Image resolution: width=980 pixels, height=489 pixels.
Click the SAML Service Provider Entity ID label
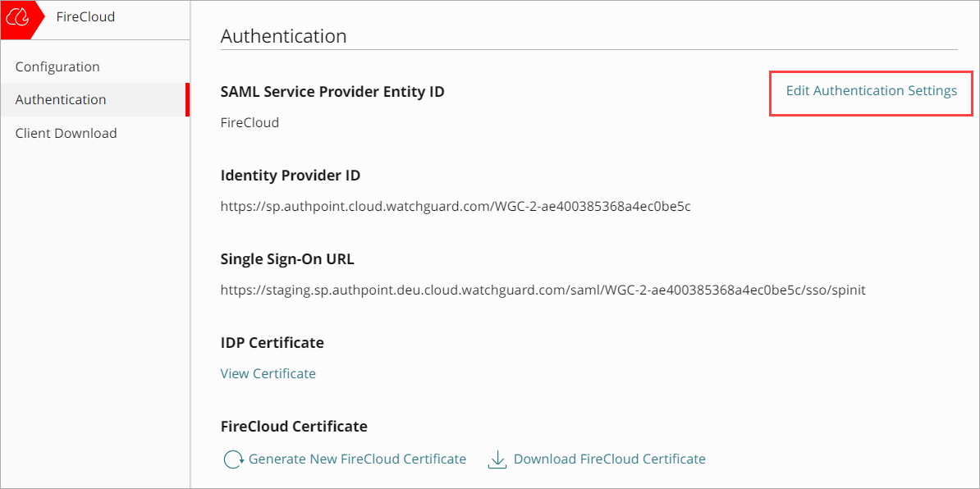coord(332,91)
